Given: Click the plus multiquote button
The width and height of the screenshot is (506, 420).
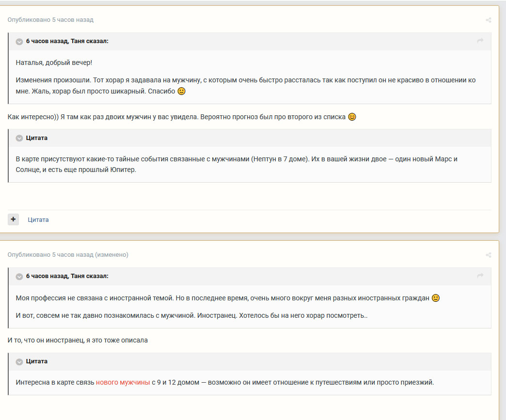Looking at the screenshot, I should [13, 219].
